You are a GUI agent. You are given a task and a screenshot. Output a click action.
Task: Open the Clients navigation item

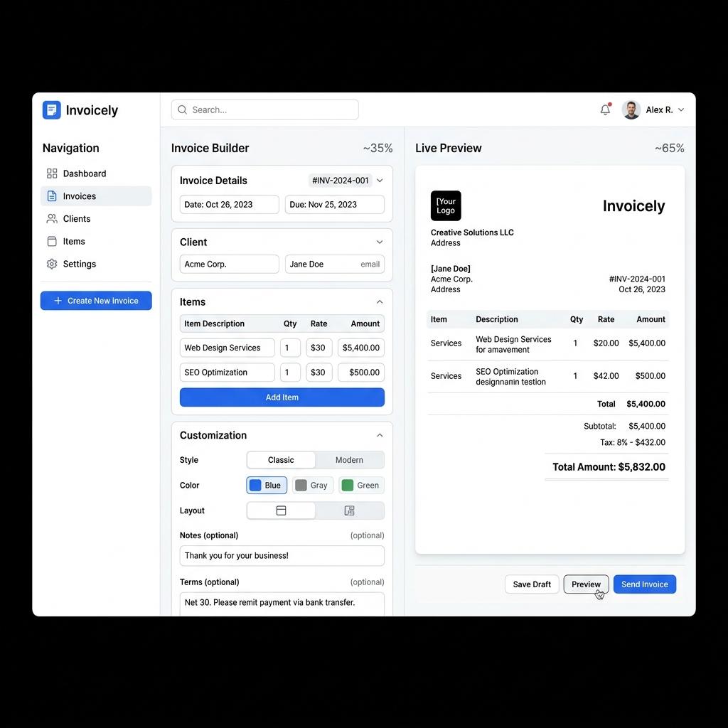coord(96,219)
